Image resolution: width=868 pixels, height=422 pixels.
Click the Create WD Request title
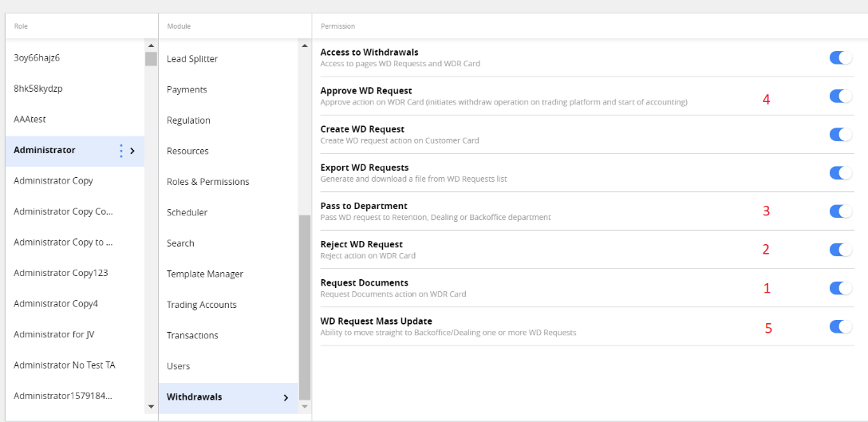[362, 129]
